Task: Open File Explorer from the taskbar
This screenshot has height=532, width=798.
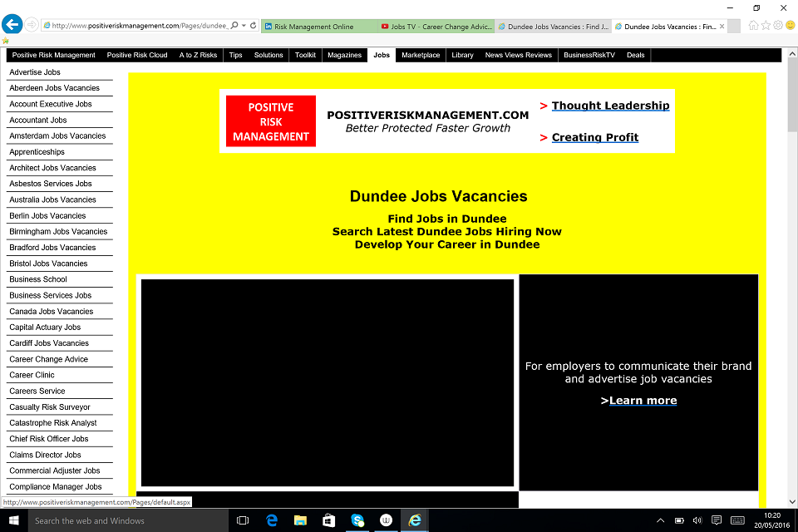Action: (x=299, y=520)
